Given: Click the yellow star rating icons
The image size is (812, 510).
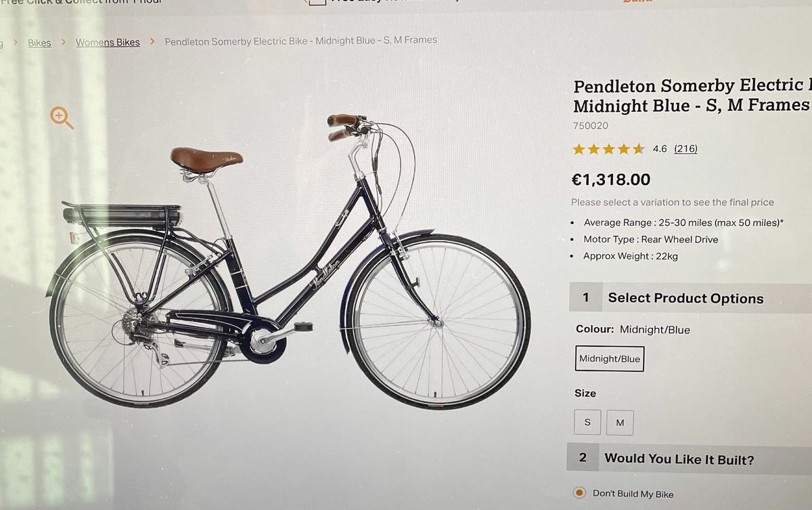Looking at the screenshot, I should 608,149.
